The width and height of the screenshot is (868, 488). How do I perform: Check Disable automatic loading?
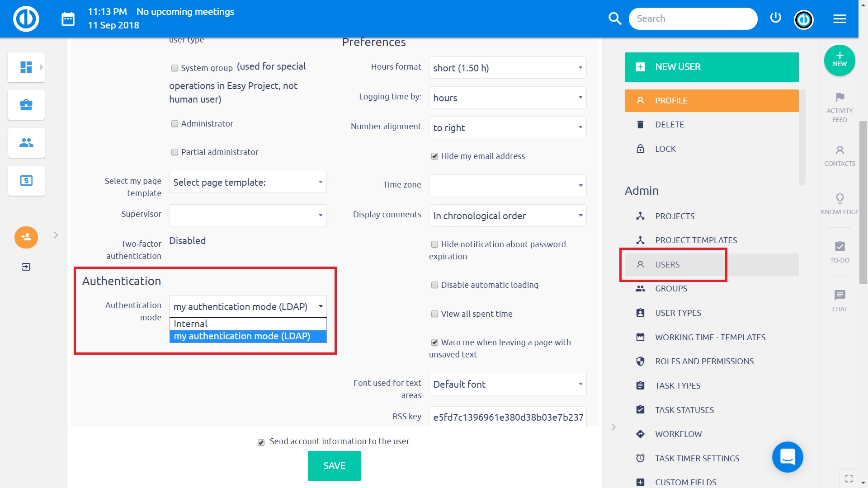pyautogui.click(x=434, y=285)
